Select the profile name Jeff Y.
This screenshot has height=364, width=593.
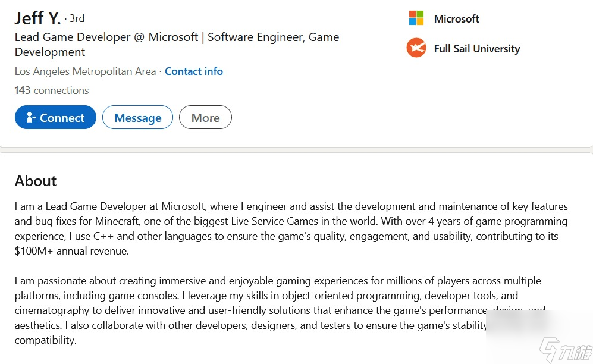coord(37,18)
